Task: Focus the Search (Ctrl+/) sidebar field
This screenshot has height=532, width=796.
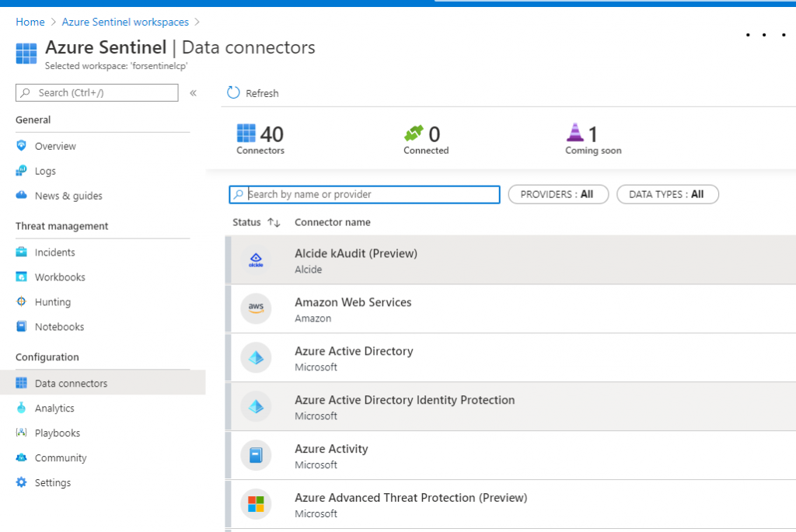Action: [x=97, y=92]
